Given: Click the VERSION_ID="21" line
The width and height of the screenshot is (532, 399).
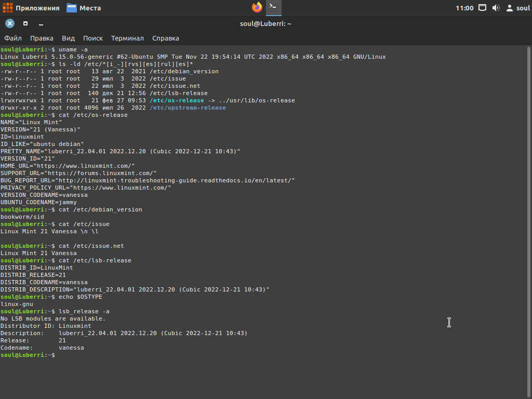Looking at the screenshot, I should [x=28, y=158].
